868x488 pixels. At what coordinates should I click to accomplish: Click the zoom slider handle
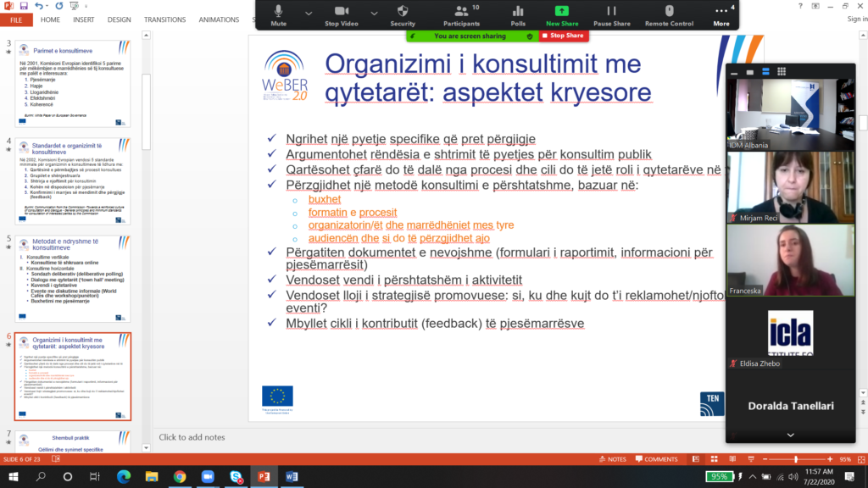[x=796, y=459]
